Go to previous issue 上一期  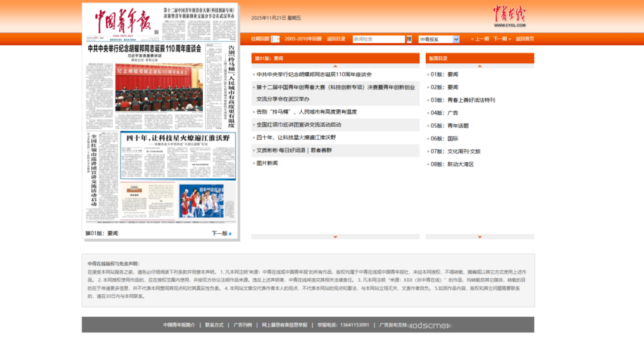[x=479, y=39]
